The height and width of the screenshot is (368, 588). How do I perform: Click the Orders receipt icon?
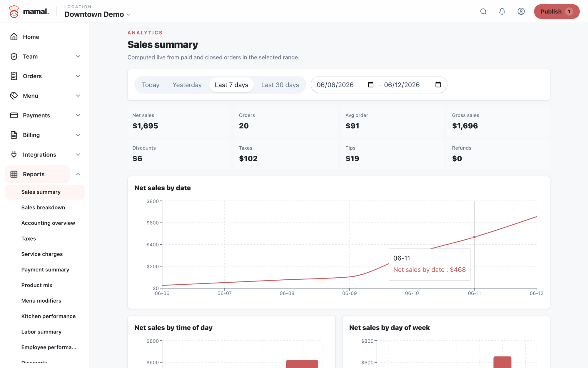click(14, 76)
